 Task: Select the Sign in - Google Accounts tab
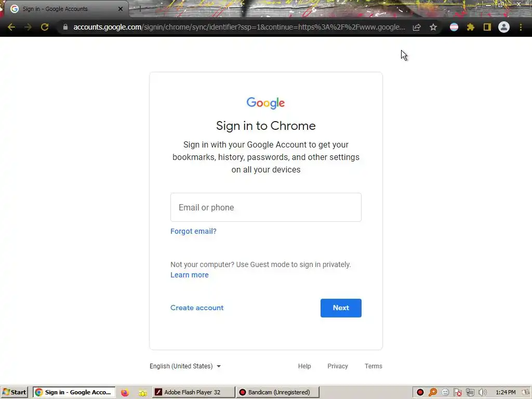coord(67,9)
